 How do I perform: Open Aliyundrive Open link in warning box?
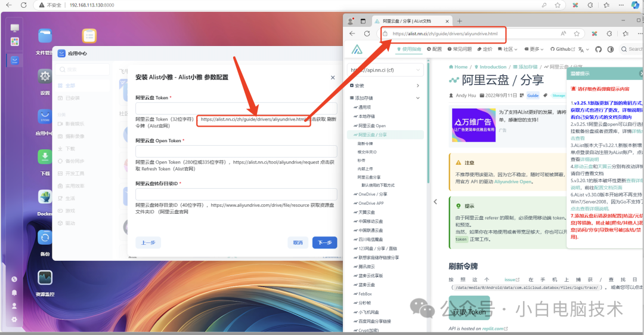pos(513,182)
